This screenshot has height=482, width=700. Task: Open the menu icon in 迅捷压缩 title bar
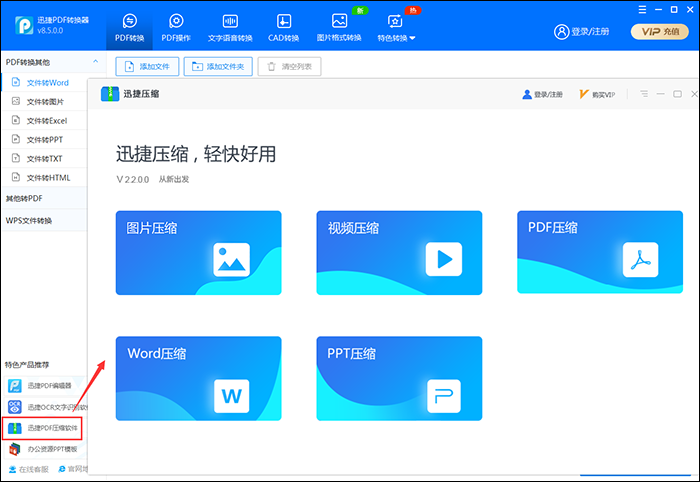(x=644, y=94)
